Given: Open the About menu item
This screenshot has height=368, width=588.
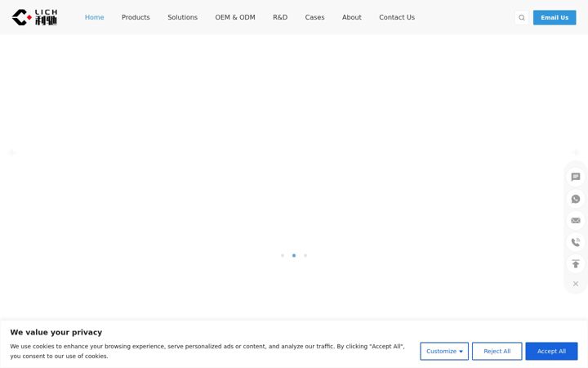Looking at the screenshot, I should click(352, 17).
